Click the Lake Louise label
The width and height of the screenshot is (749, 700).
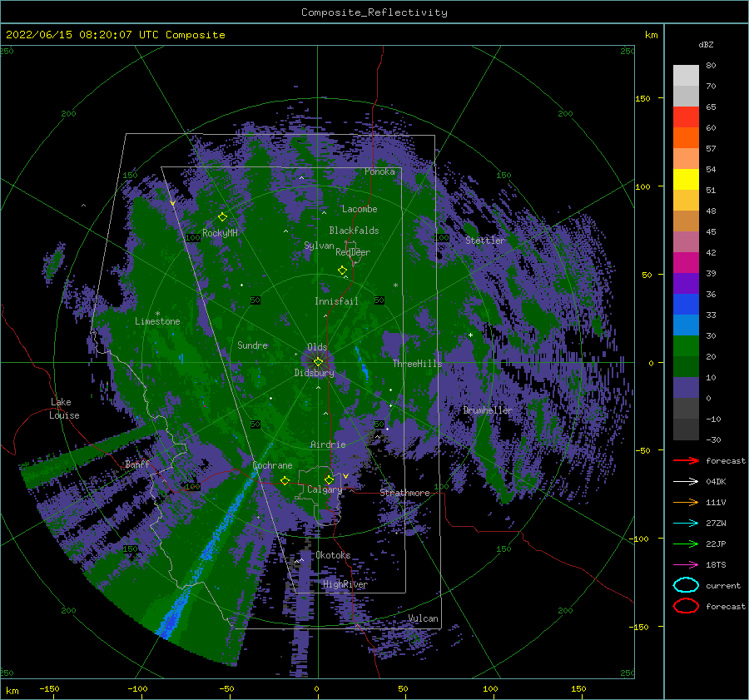pos(64,409)
